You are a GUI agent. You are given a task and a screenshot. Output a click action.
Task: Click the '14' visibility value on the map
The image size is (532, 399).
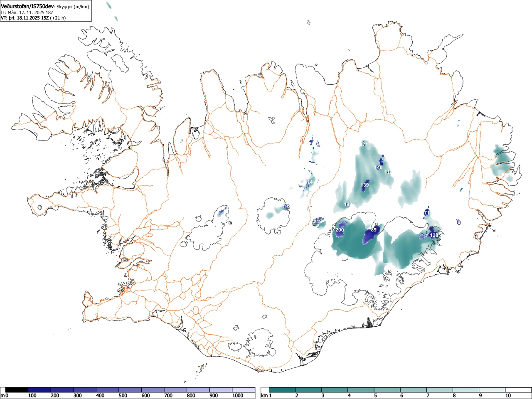(x=310, y=182)
